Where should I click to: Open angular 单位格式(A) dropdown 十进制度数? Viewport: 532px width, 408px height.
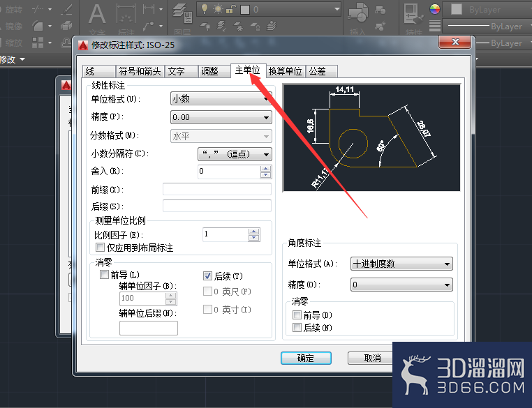pyautogui.click(x=401, y=264)
